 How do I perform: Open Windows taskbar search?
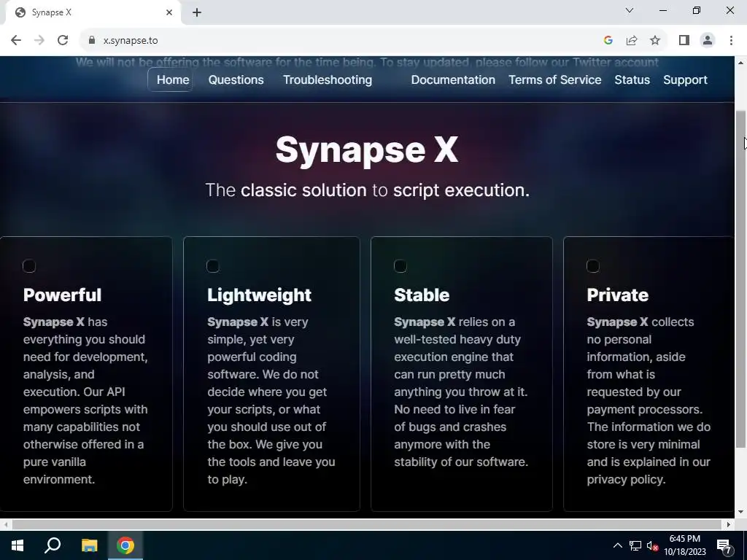click(x=53, y=545)
